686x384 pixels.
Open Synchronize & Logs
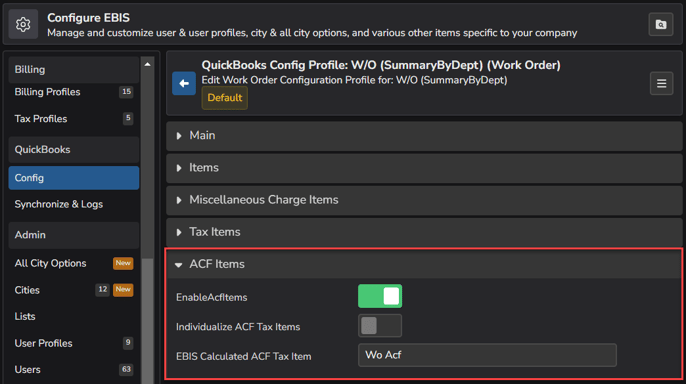coord(74,204)
